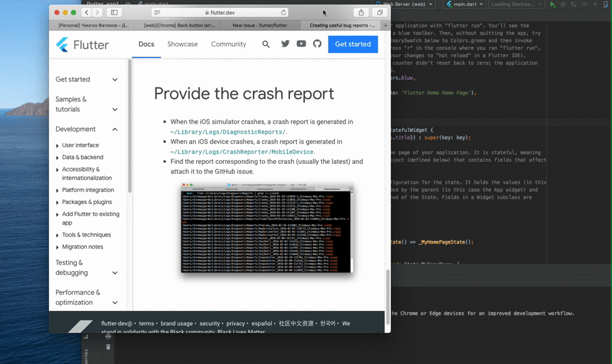Expand Tools & techniques tree item
612x364 pixels.
point(83,235)
